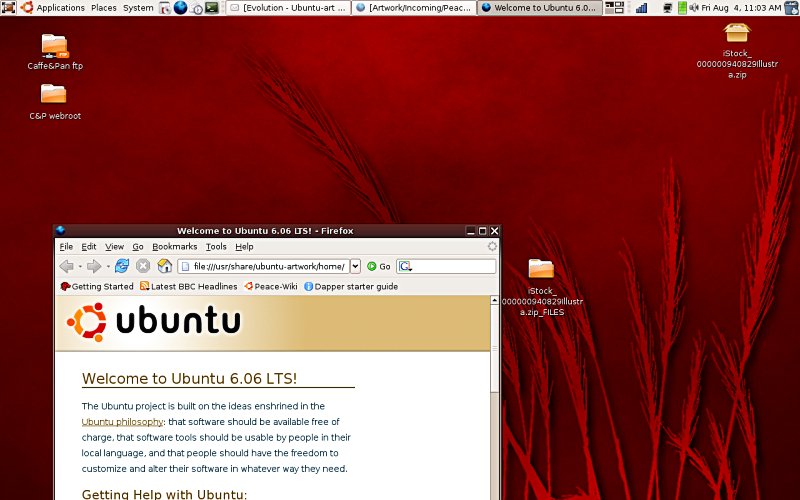Click the Stop loading icon in Firefox
Screen dimensions: 800x500
pos(143,266)
